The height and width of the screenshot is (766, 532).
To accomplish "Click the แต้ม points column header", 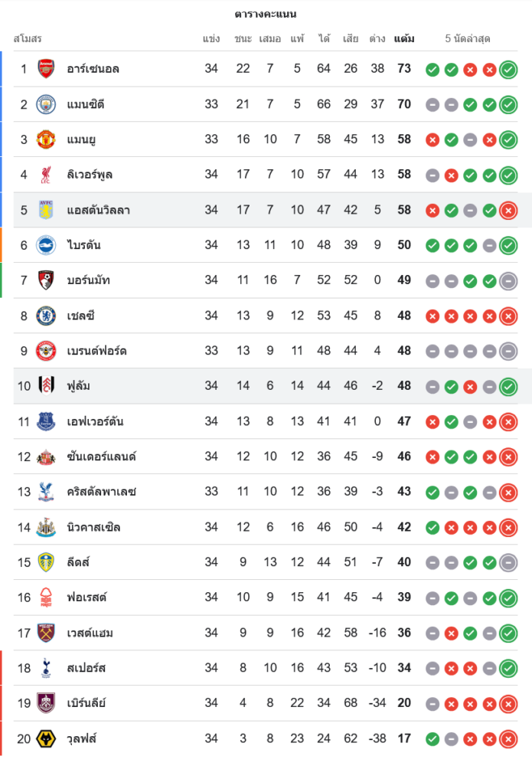I will tap(404, 38).
